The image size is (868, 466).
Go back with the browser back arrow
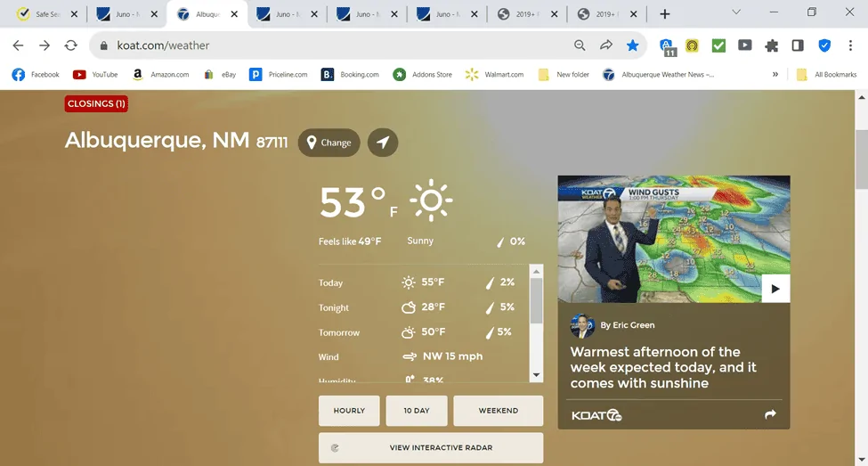pos(19,45)
